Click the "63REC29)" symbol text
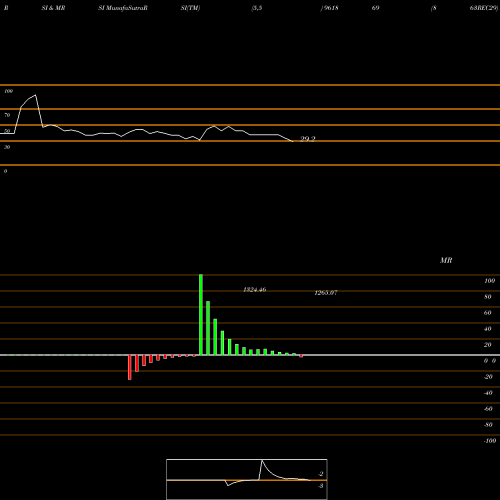Image resolution: width=500 pixels, height=500 pixels. [x=484, y=8]
